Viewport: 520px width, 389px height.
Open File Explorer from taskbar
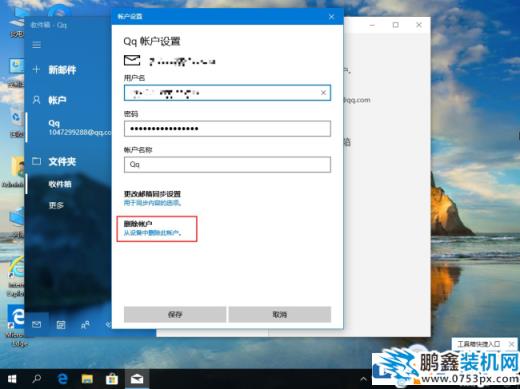[87, 379]
